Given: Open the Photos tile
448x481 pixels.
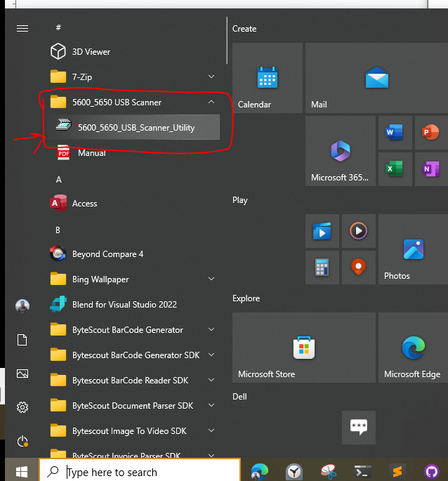Looking at the screenshot, I should (x=413, y=249).
